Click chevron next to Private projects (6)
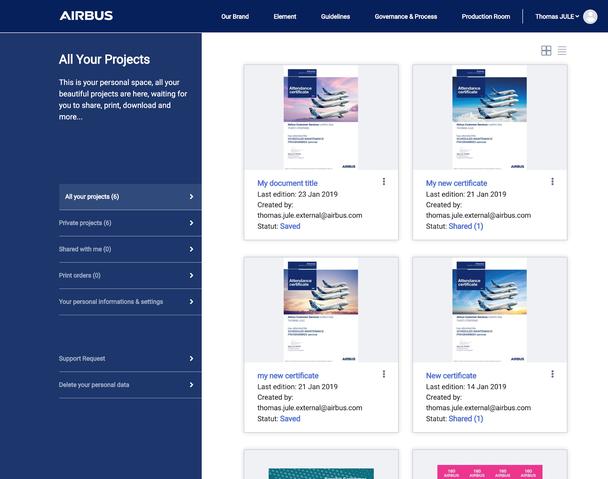Viewport: 608px width, 479px height. click(x=191, y=223)
